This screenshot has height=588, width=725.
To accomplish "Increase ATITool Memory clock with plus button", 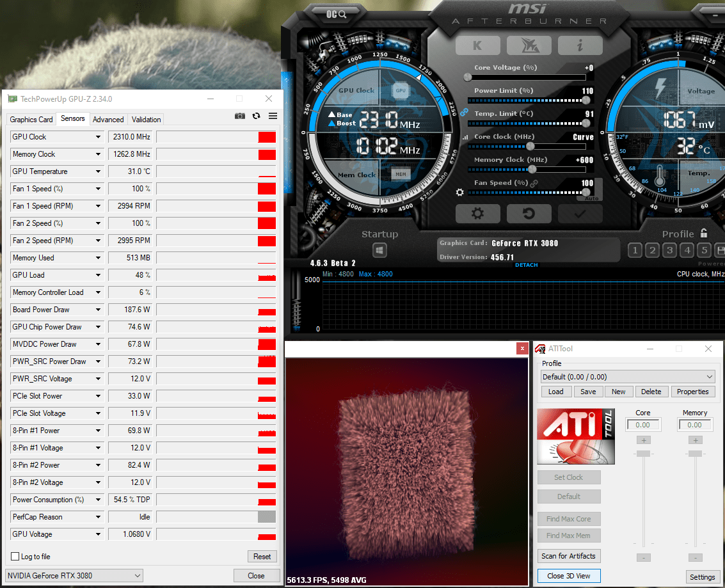I will point(696,440).
